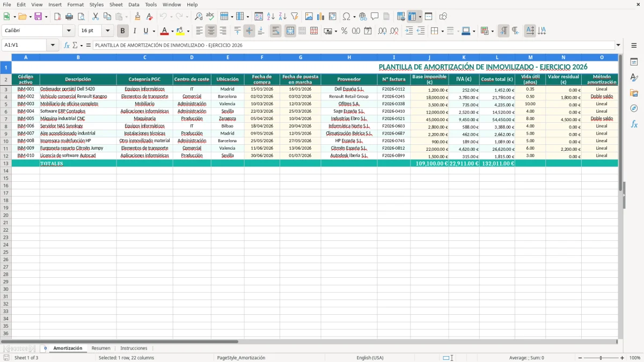This screenshot has height=362, width=644.
Task: Click the formula input line
Action: click(354, 45)
